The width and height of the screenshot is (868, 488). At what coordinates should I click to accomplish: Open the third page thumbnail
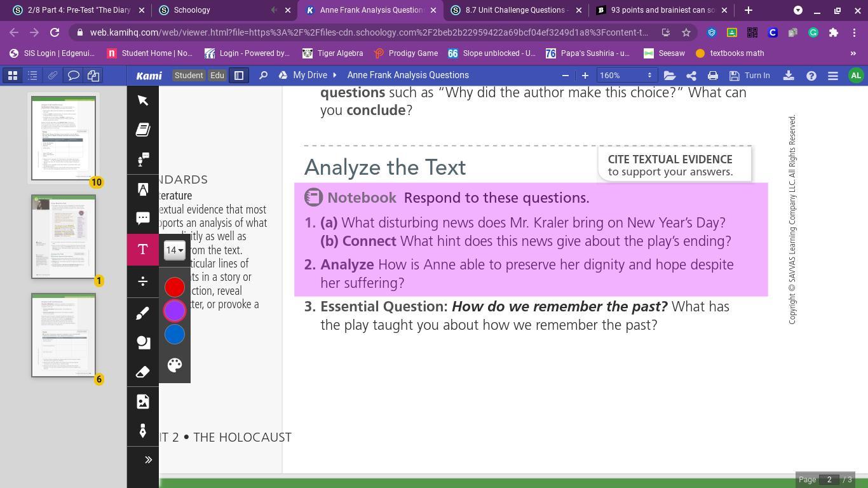click(x=64, y=335)
